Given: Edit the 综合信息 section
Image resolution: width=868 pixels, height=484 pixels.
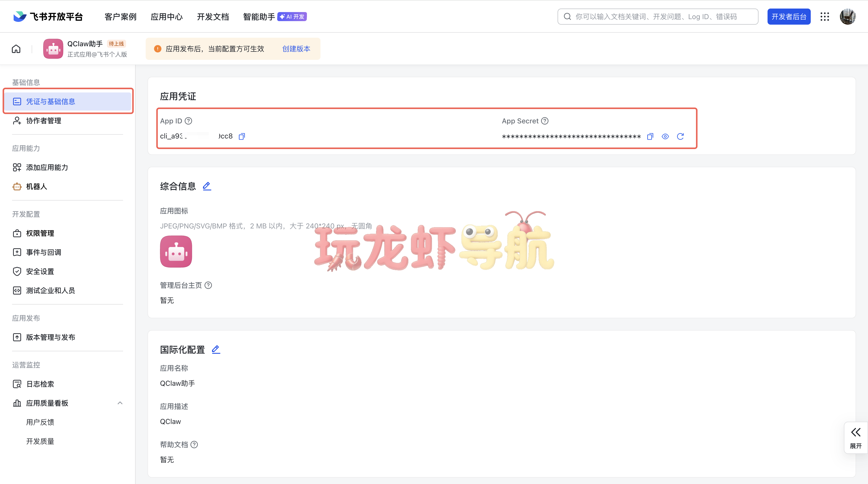Looking at the screenshot, I should (207, 186).
